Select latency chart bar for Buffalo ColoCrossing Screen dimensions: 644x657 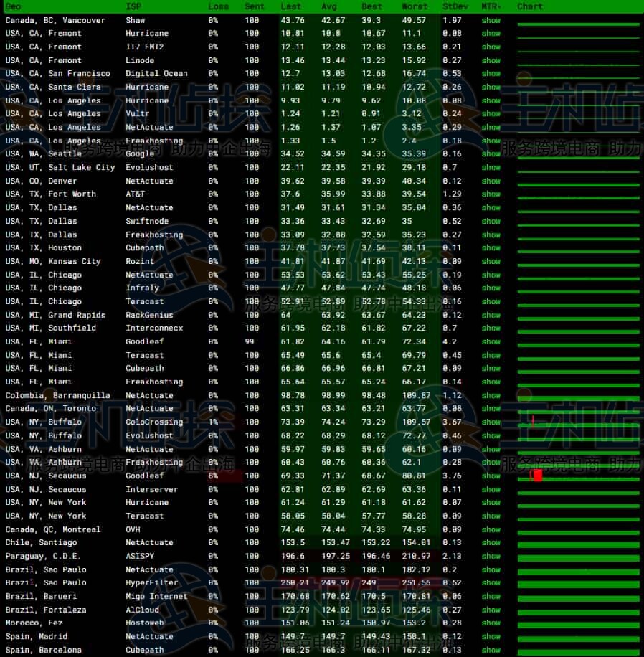pos(578,425)
